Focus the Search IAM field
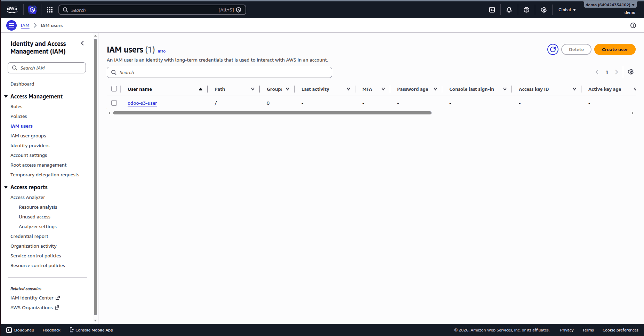The height and width of the screenshot is (336, 644). 47,68
